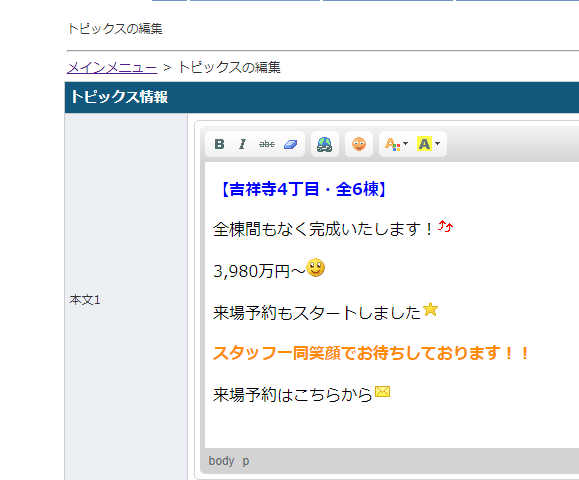579x480 pixels.
Task: Expand the text color dropdown arrow
Action: pos(405,143)
